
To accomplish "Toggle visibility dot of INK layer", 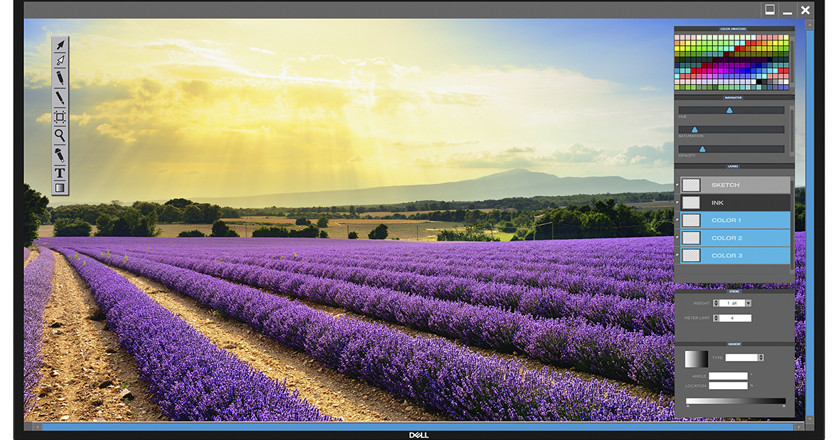I will click(677, 203).
